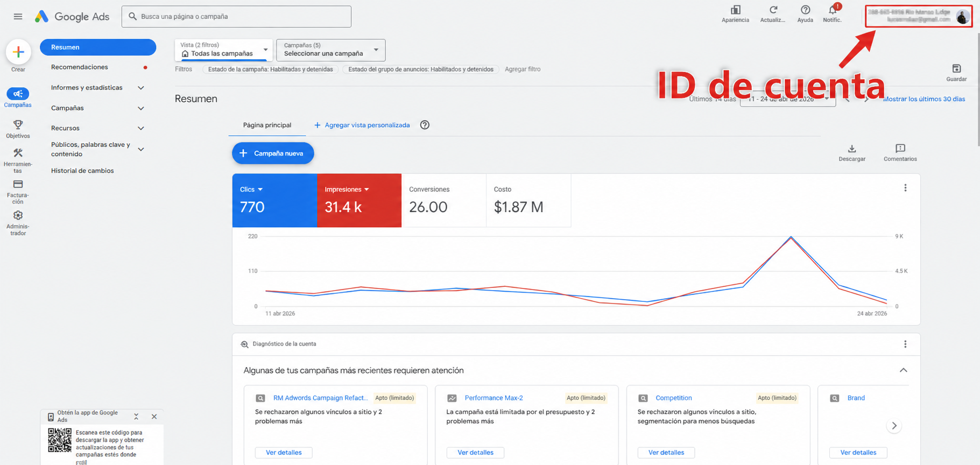Open the Todas las campañas view dropdown
The width and height of the screenshot is (980, 465).
pyautogui.click(x=223, y=50)
